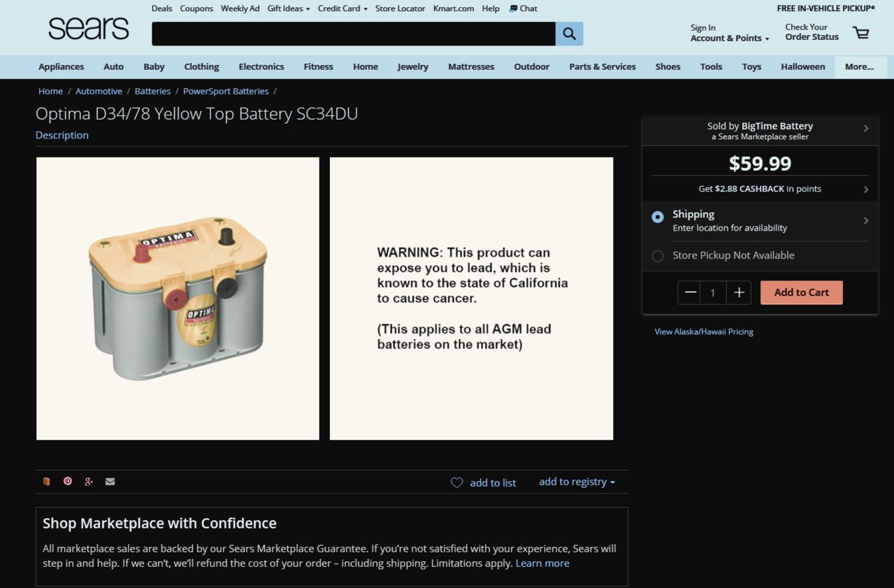Open the Store Locator link

point(401,8)
